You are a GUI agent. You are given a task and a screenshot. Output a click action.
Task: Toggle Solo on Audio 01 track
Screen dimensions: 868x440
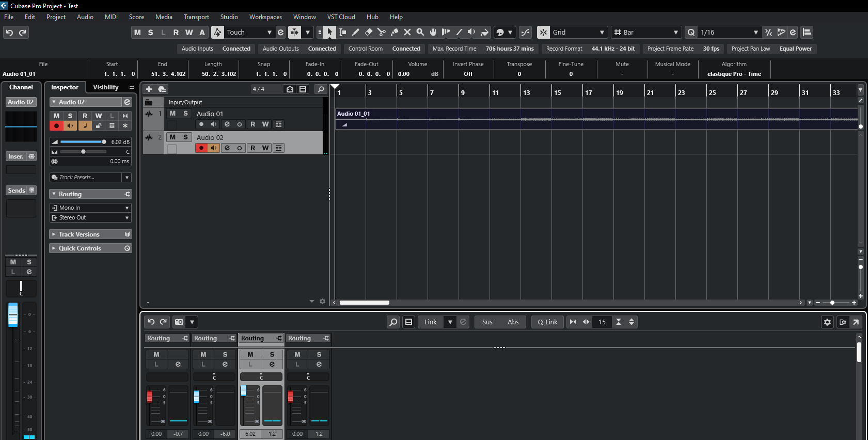pyautogui.click(x=185, y=114)
